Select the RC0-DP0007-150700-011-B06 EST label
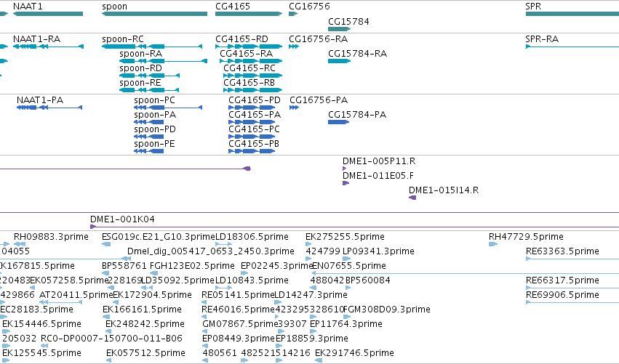 (x=112, y=339)
